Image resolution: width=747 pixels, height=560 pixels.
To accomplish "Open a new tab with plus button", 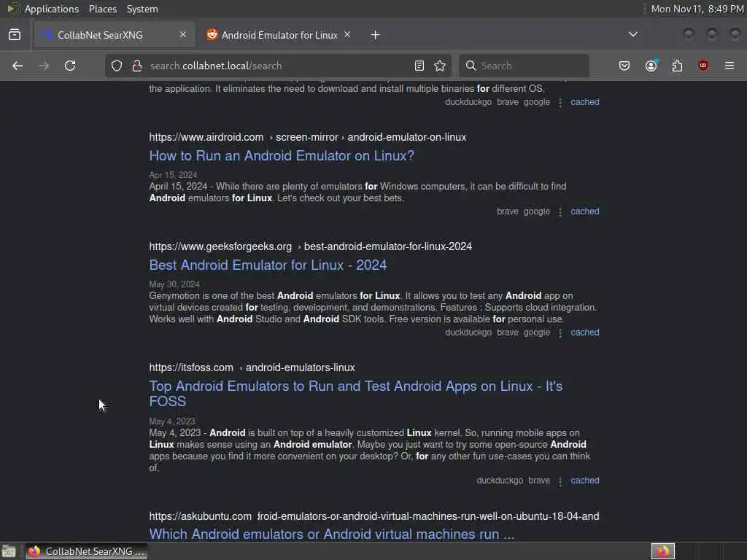I will (376, 35).
